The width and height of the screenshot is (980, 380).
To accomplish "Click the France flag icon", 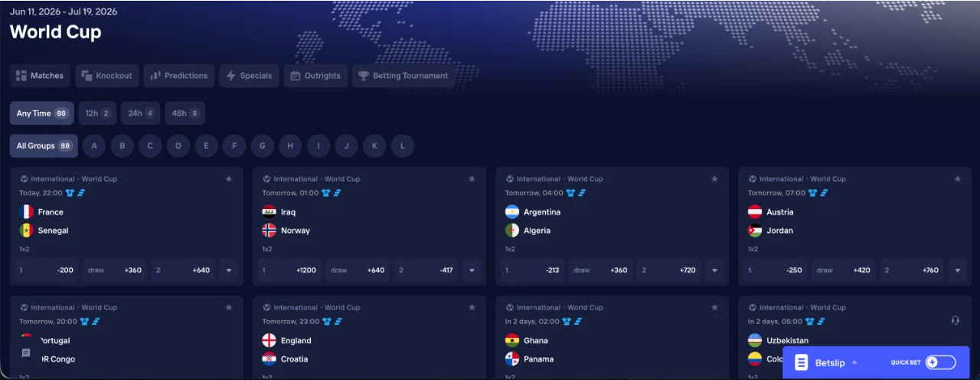I will point(27,211).
